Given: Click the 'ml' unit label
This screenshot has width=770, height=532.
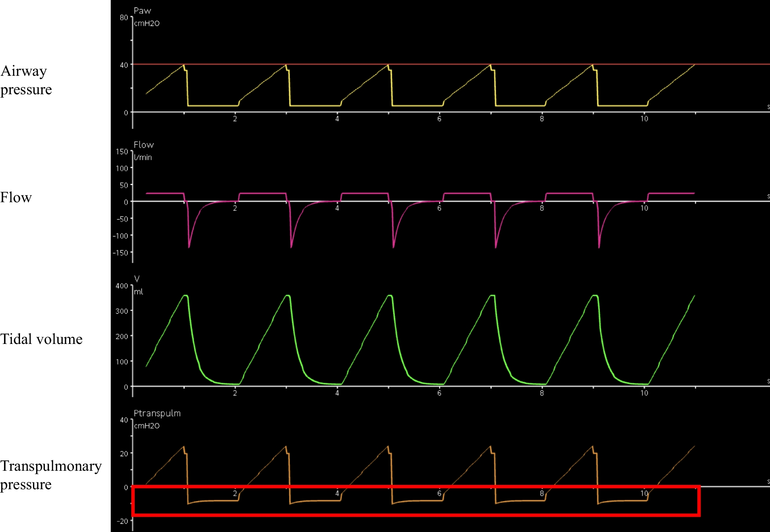Looking at the screenshot, I should pos(138,292).
